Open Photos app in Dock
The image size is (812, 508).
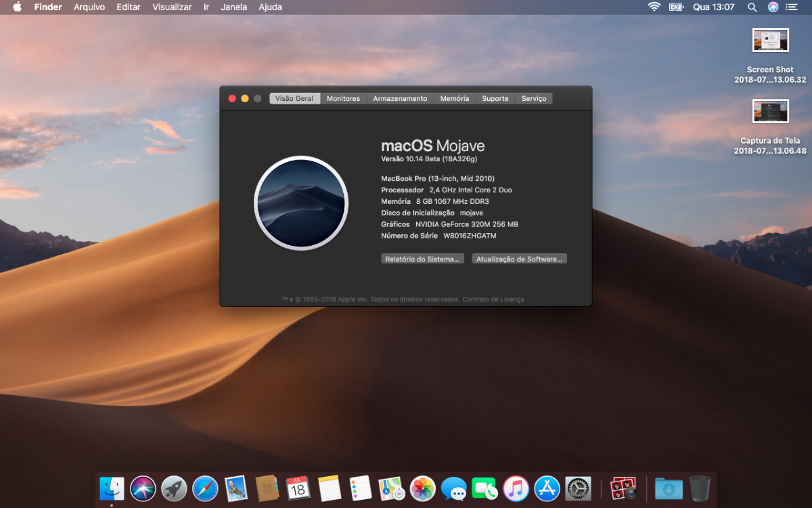[x=422, y=488]
